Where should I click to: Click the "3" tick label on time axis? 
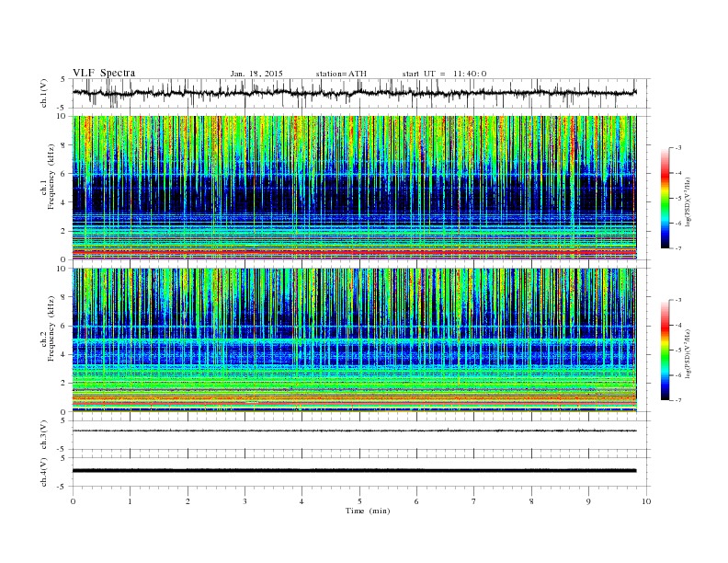245,501
